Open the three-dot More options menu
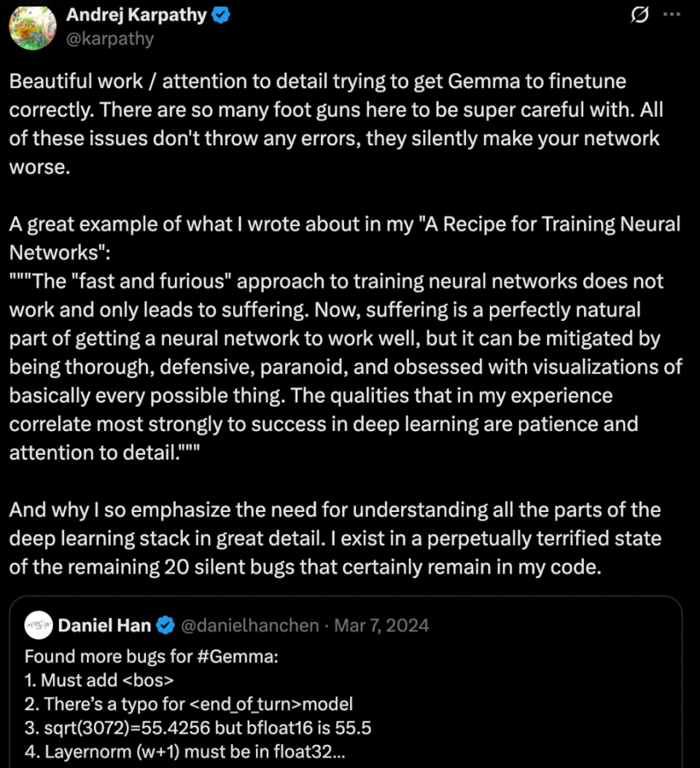This screenshot has width=700, height=768. (671, 16)
